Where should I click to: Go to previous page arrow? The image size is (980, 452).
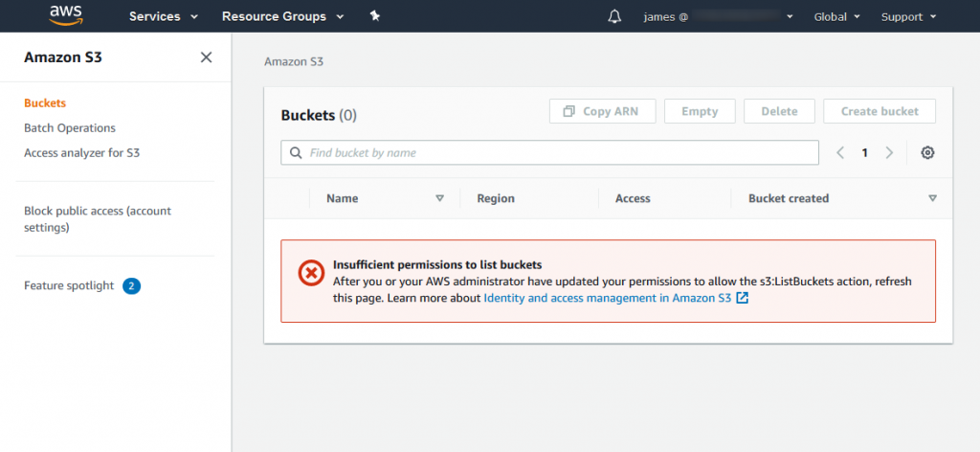[840, 152]
